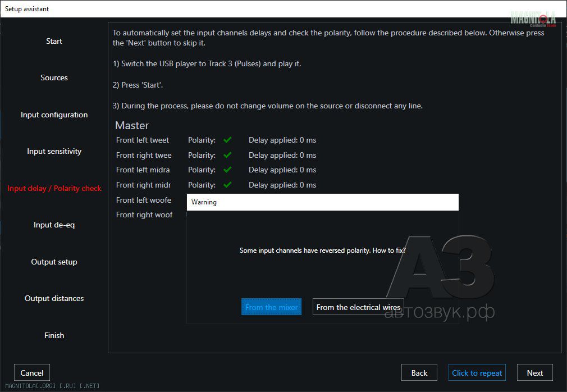Click the 'Click to repeat' button
Viewport: 567px width, 392px height.
tap(477, 373)
